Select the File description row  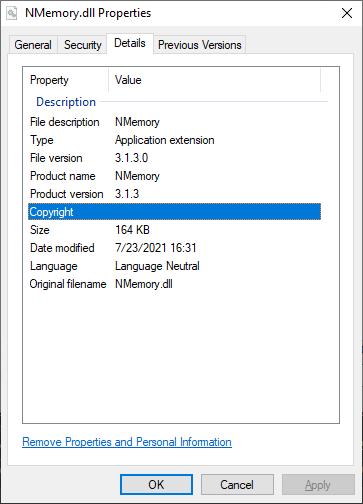174,122
